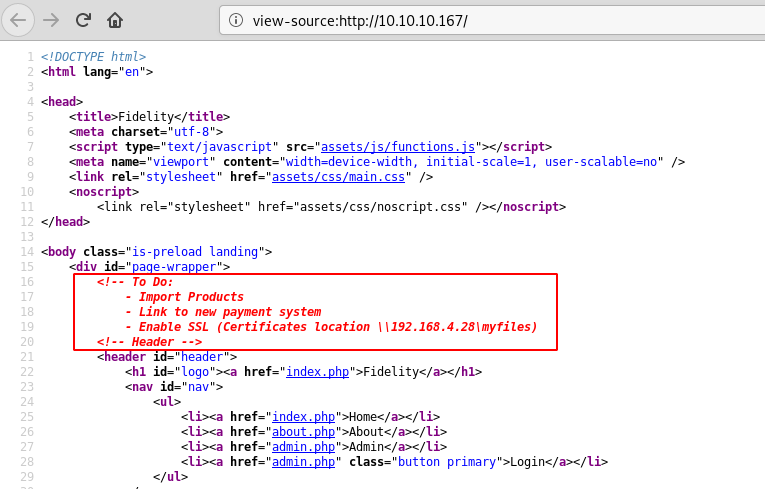
Task: Show site information via the info icon
Action: 236,20
